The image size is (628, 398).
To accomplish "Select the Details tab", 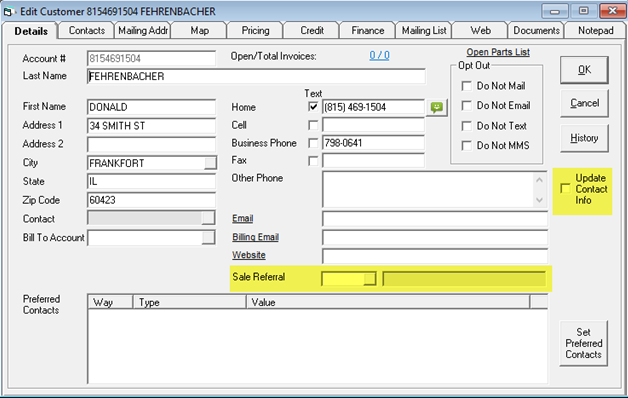I will pos(30,31).
